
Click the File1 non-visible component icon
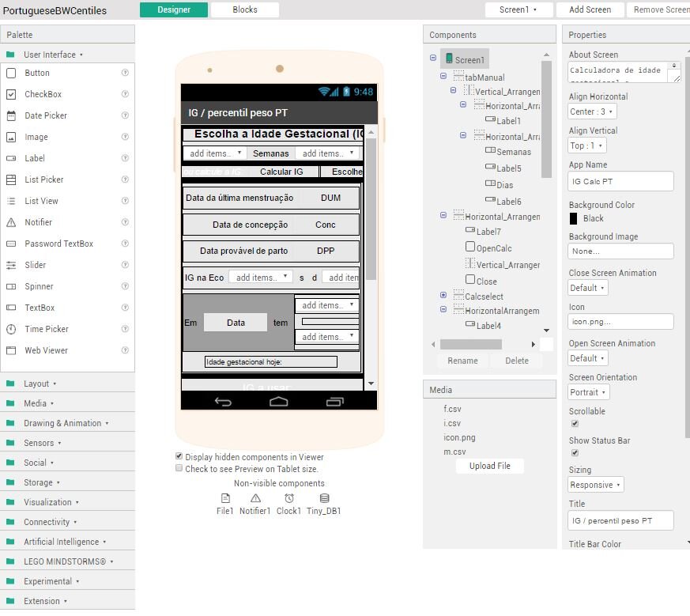[225, 498]
